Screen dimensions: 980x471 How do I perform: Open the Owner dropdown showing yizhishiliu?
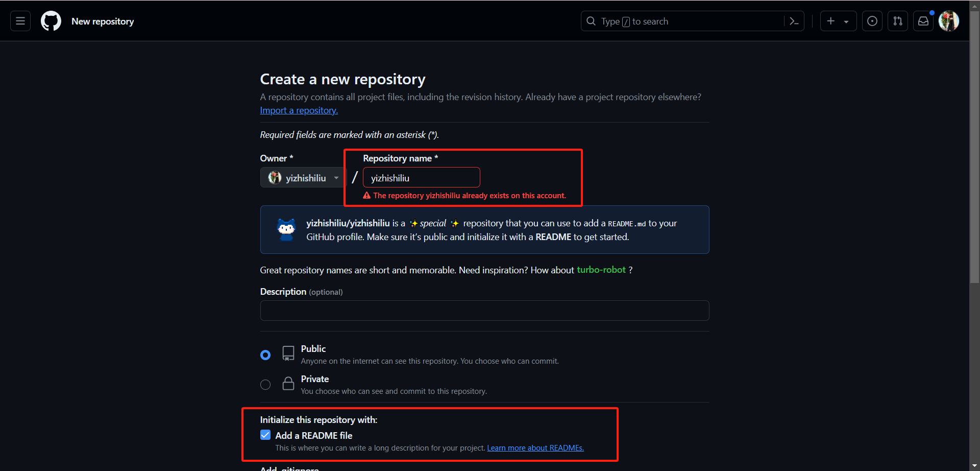coord(304,177)
